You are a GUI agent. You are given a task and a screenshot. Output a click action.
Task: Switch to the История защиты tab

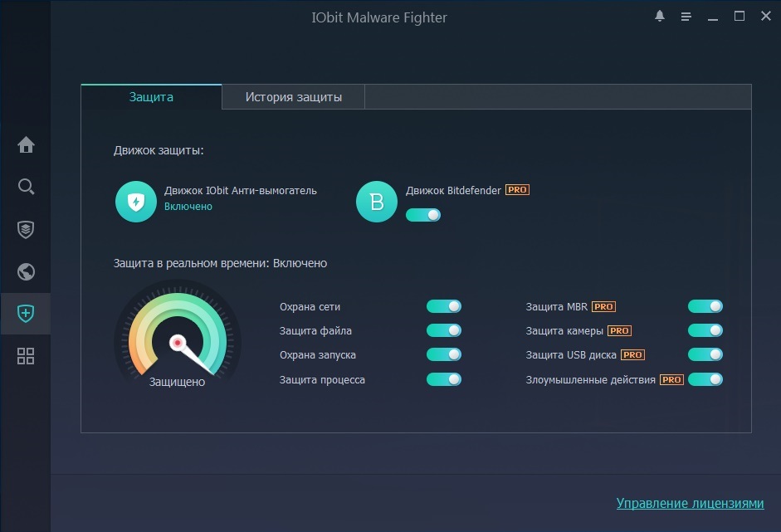(293, 97)
